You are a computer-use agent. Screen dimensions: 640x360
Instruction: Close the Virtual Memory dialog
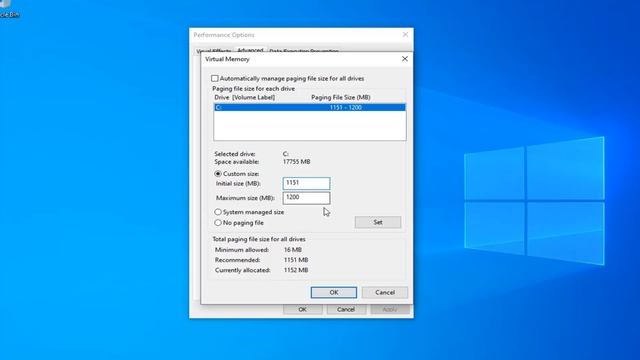[x=404, y=59]
